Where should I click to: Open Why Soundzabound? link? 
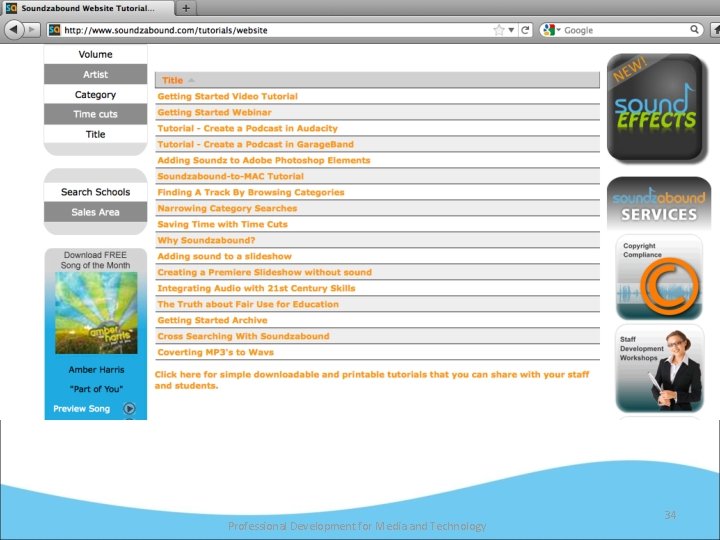[206, 240]
